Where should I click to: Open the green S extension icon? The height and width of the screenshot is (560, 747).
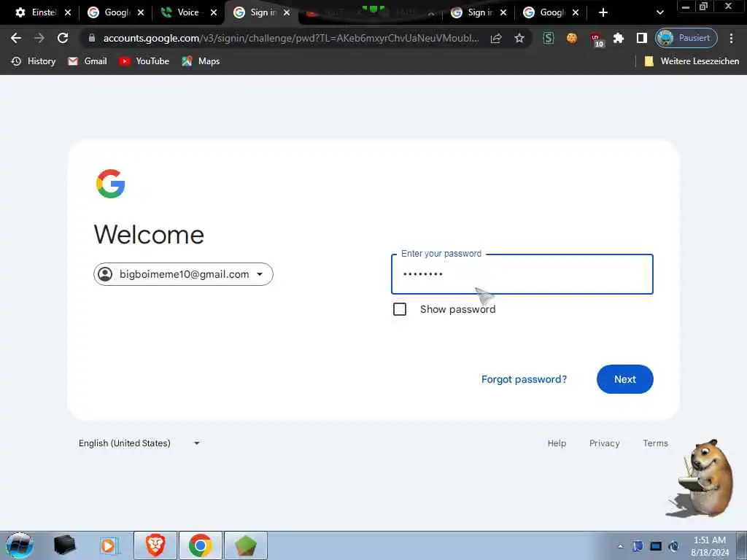(549, 38)
